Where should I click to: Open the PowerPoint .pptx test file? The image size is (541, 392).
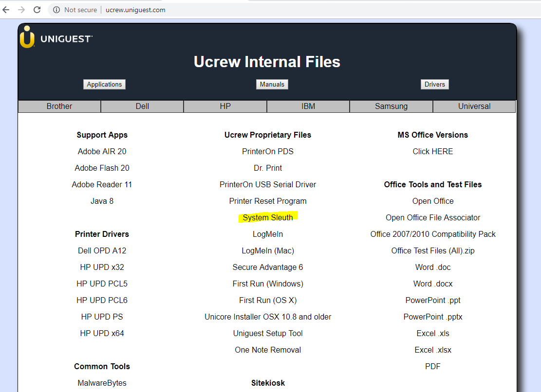point(433,317)
